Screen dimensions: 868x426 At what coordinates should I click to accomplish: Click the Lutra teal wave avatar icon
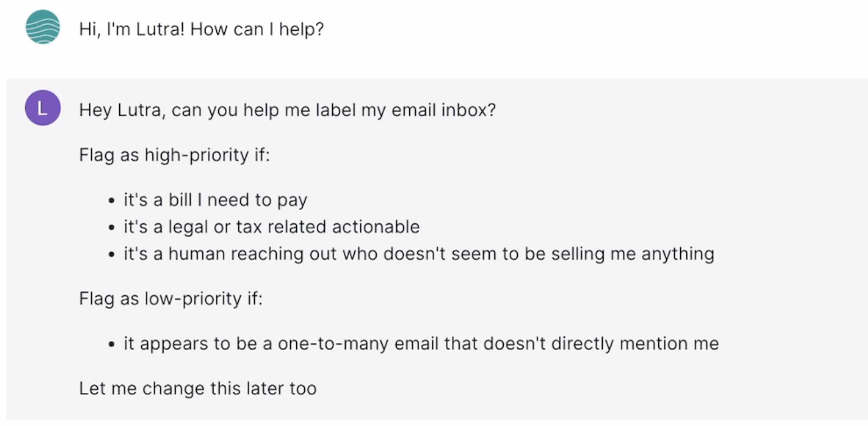43,27
